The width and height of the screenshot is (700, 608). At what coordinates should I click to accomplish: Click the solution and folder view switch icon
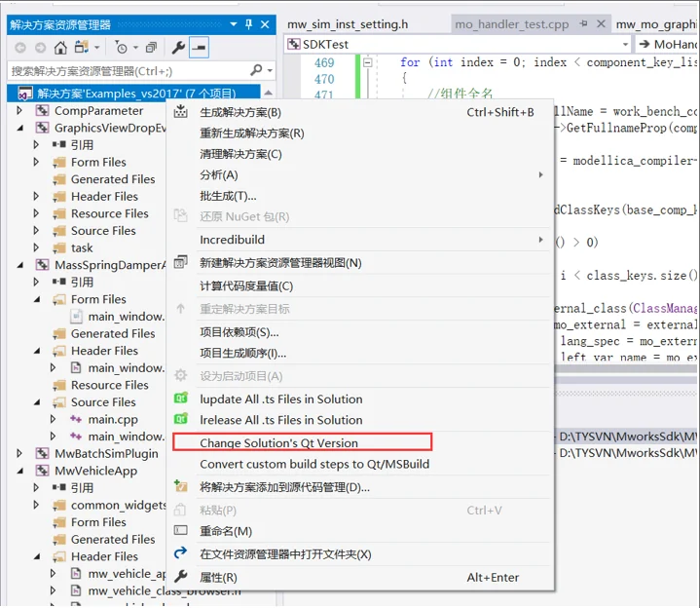click(x=81, y=47)
